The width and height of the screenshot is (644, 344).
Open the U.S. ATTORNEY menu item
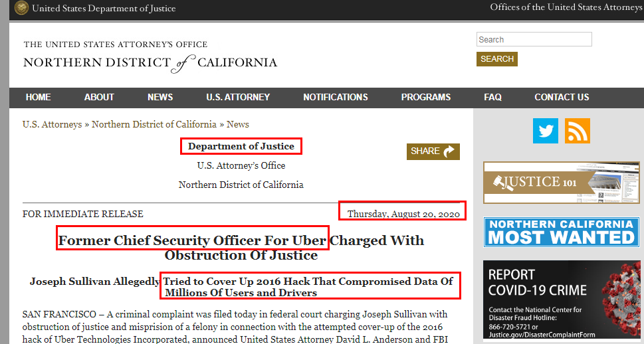[238, 97]
